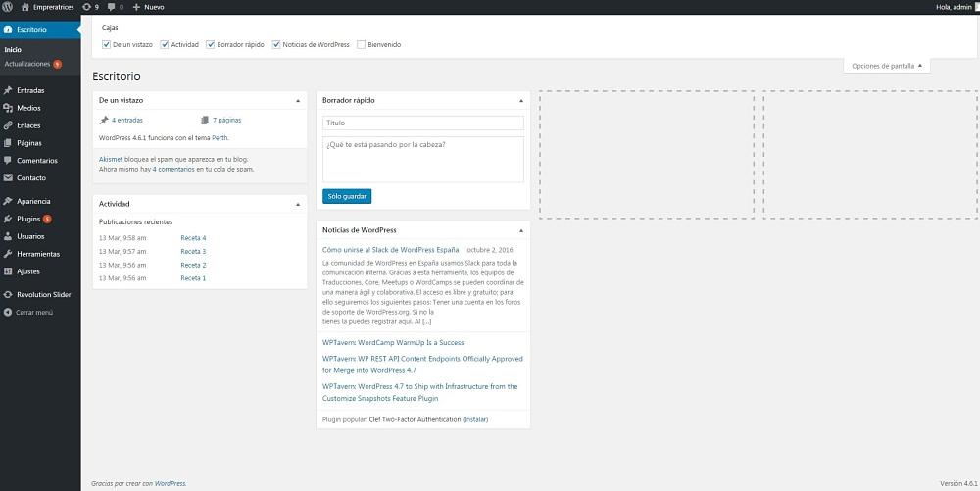The width and height of the screenshot is (980, 491).
Task: Uncheck the Borrador rápido checkbox
Action: coord(211,45)
